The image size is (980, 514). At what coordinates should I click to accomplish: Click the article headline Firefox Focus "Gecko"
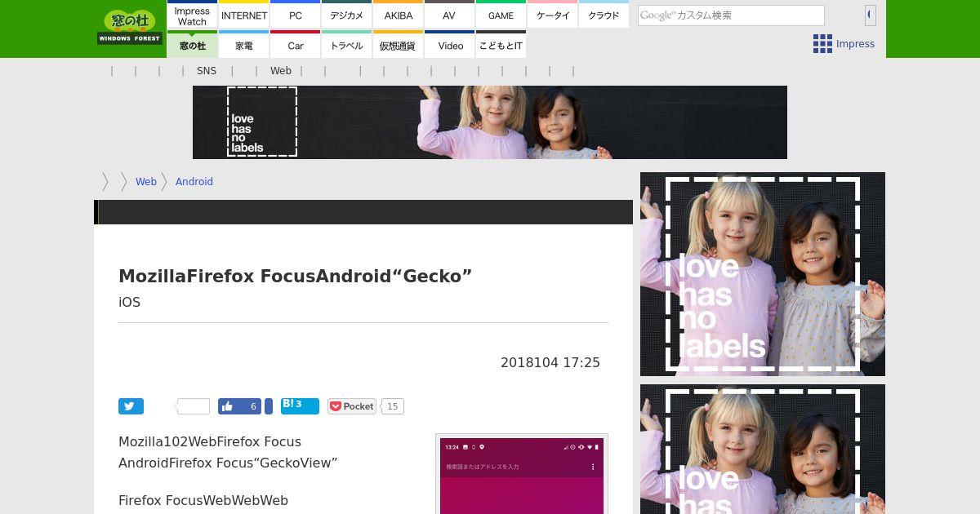tap(296, 276)
